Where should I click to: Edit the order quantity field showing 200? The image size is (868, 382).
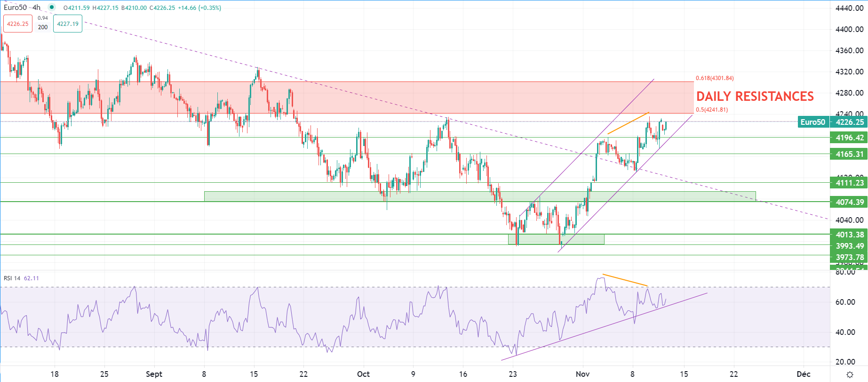pyautogui.click(x=43, y=27)
